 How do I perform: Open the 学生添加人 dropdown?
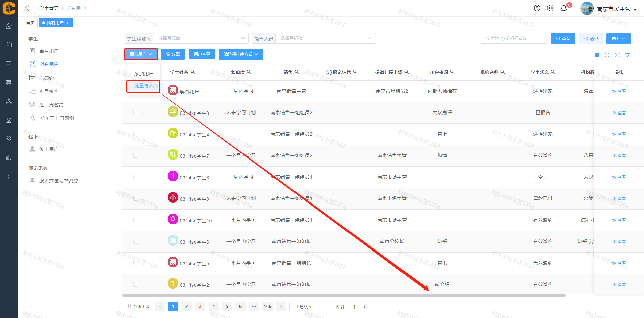(x=201, y=38)
